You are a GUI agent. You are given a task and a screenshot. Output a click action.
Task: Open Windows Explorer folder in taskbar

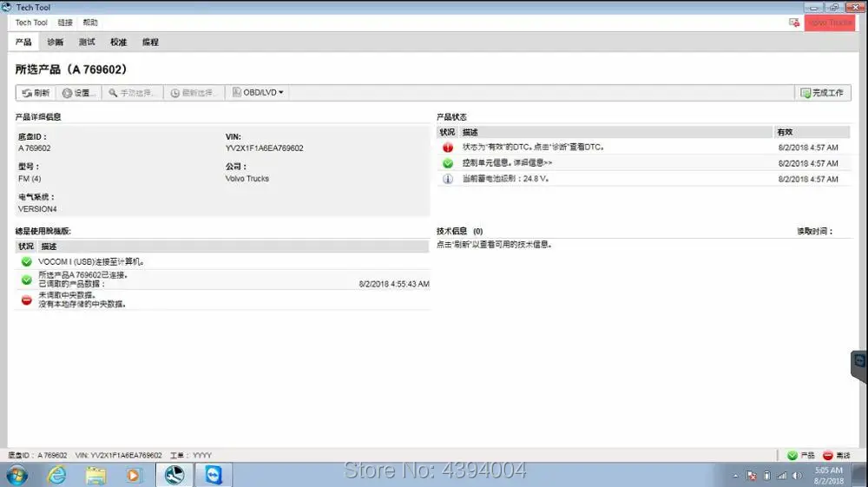point(95,476)
